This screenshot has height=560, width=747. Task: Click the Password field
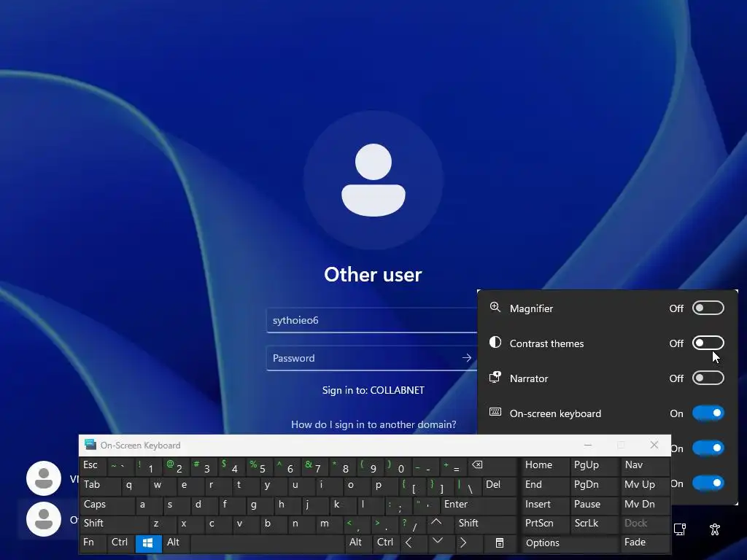click(x=371, y=358)
